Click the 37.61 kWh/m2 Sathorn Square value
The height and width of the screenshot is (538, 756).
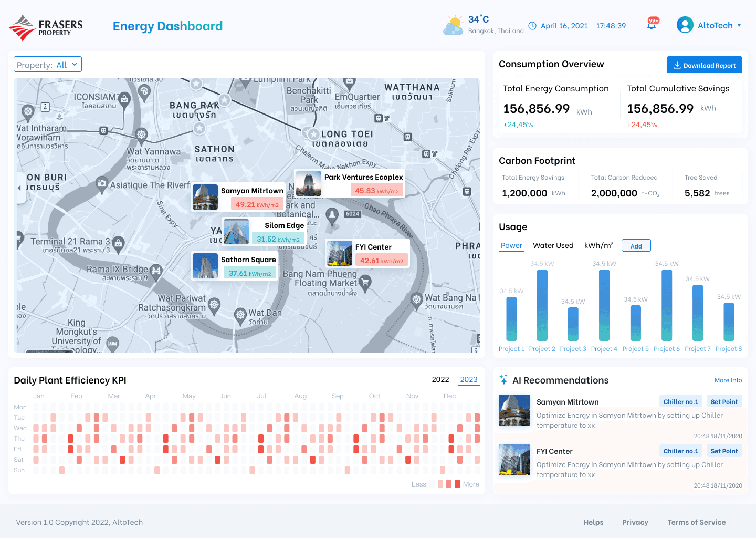(250, 273)
